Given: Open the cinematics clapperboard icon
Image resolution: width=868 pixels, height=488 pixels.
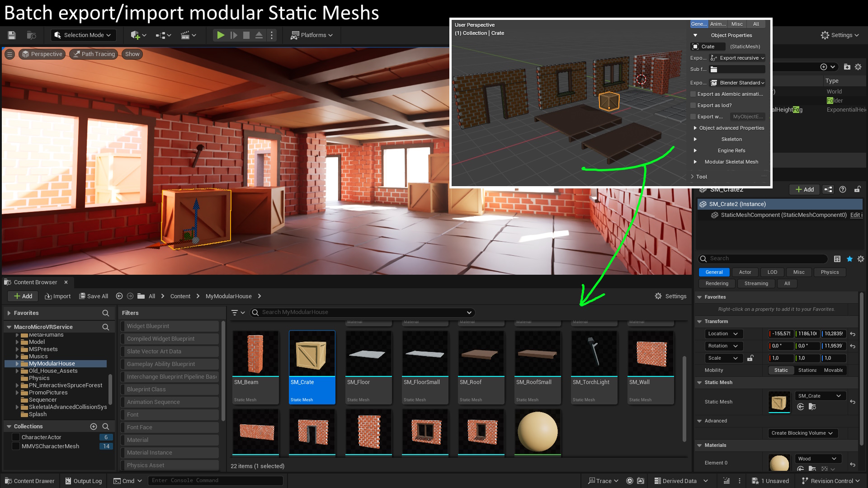Looking at the screenshot, I should pos(188,35).
